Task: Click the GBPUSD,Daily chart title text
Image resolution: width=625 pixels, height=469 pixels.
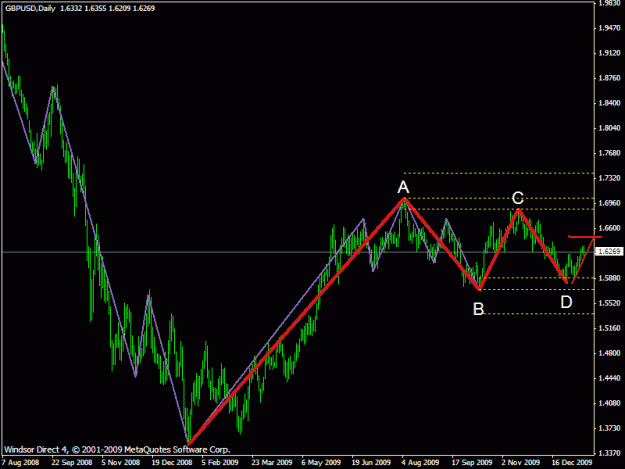Action: 30,8
